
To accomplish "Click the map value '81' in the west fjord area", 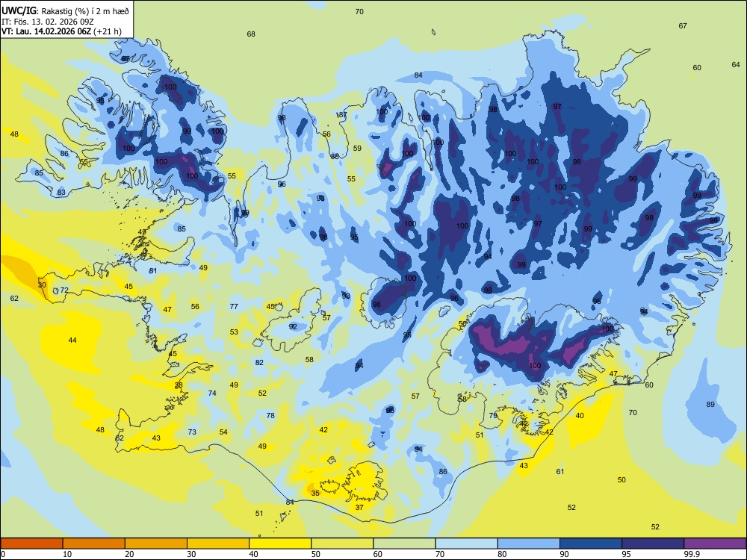I will 153,270.
